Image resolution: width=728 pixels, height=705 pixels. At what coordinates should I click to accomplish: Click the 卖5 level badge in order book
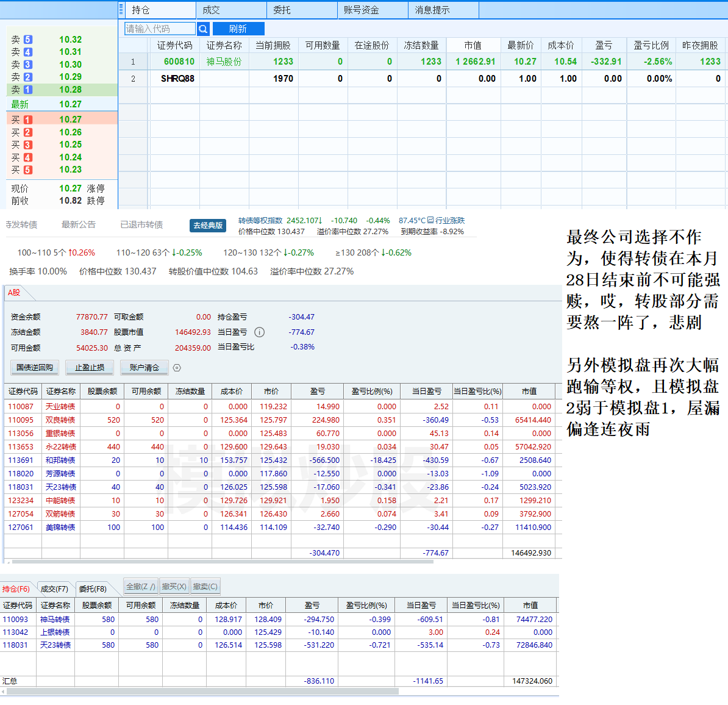click(x=28, y=40)
